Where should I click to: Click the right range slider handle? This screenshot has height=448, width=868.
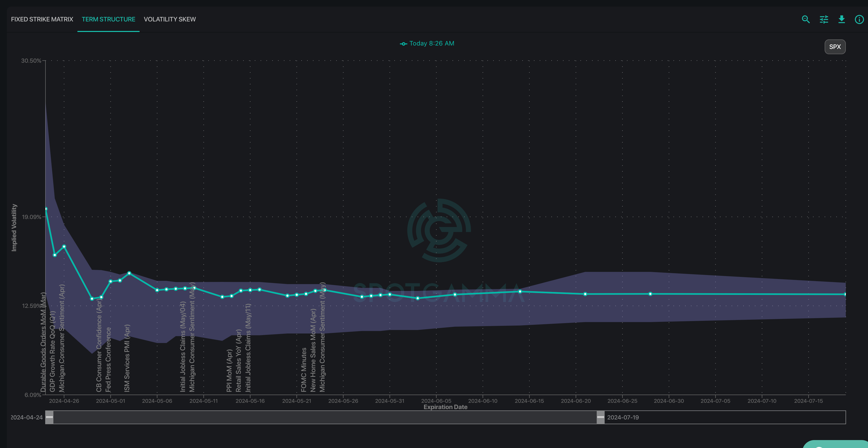[x=601, y=417]
